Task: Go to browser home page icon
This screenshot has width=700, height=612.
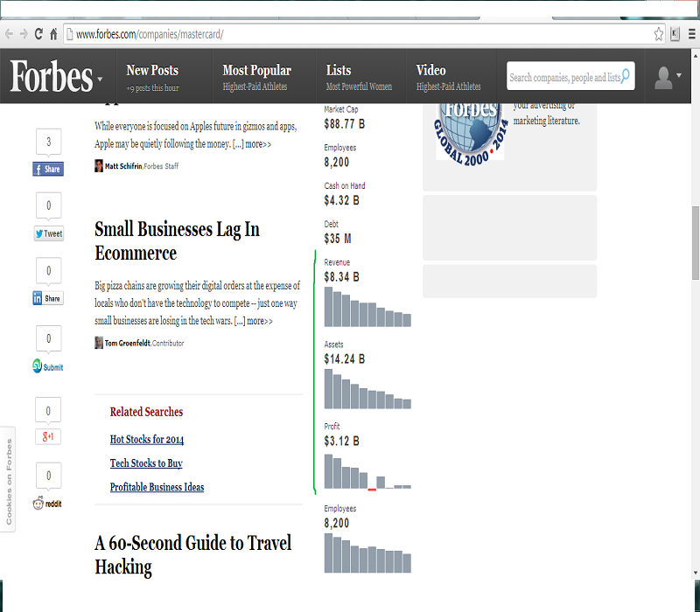Action: (54, 34)
